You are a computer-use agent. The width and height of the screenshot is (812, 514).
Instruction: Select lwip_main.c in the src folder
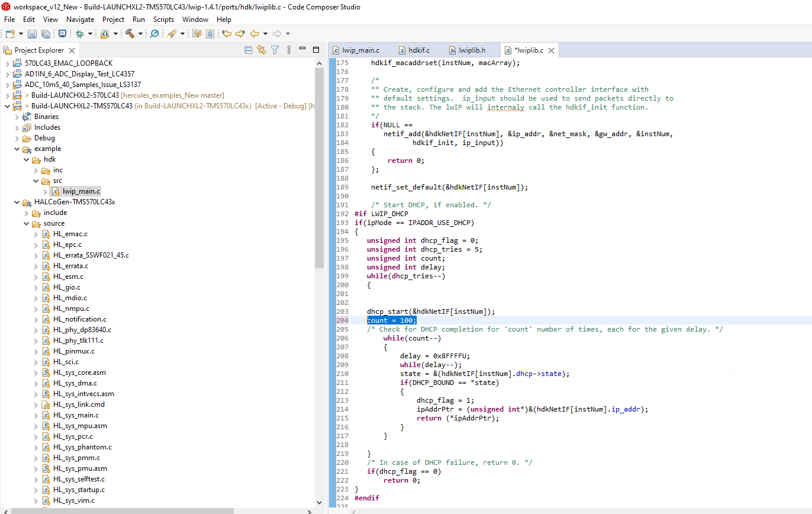pyautogui.click(x=82, y=191)
